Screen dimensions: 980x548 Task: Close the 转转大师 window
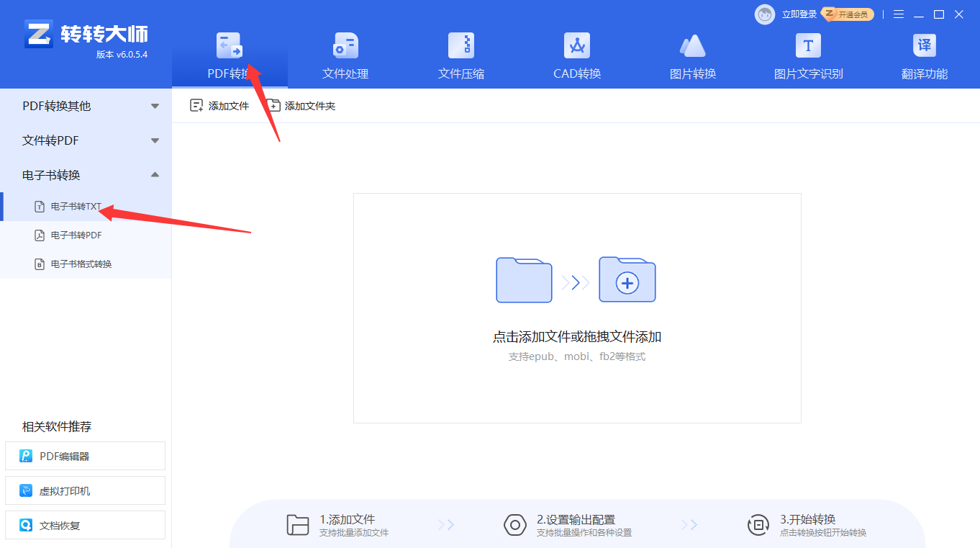tap(959, 14)
